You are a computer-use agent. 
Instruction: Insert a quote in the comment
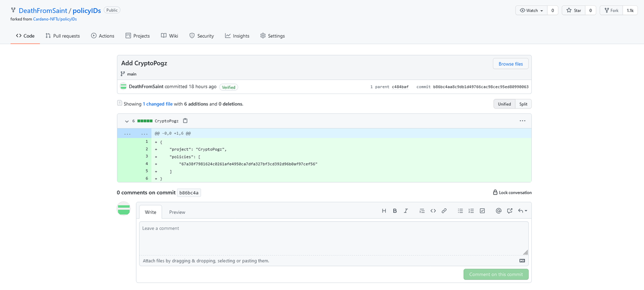422,211
